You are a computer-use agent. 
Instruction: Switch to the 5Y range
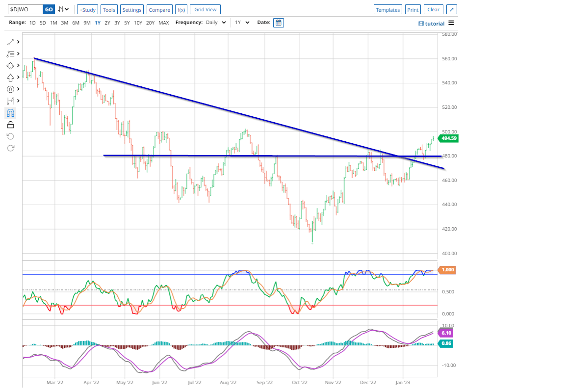pos(127,23)
